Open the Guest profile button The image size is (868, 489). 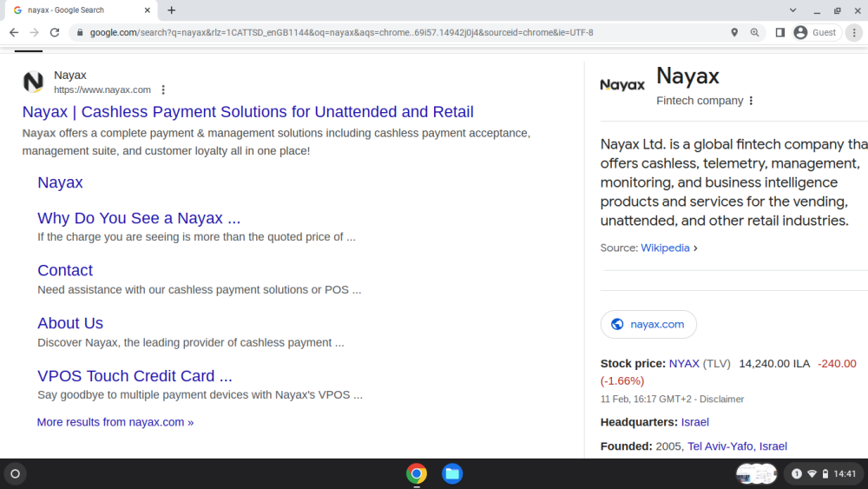815,33
